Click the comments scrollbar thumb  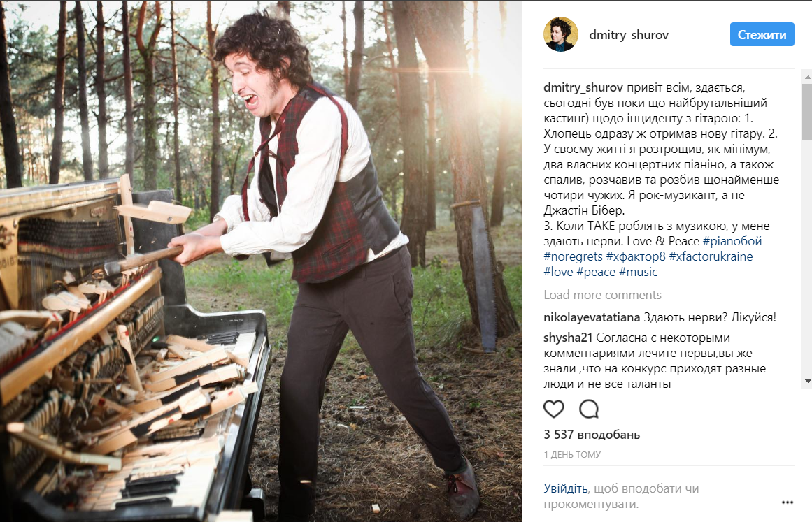(807, 112)
